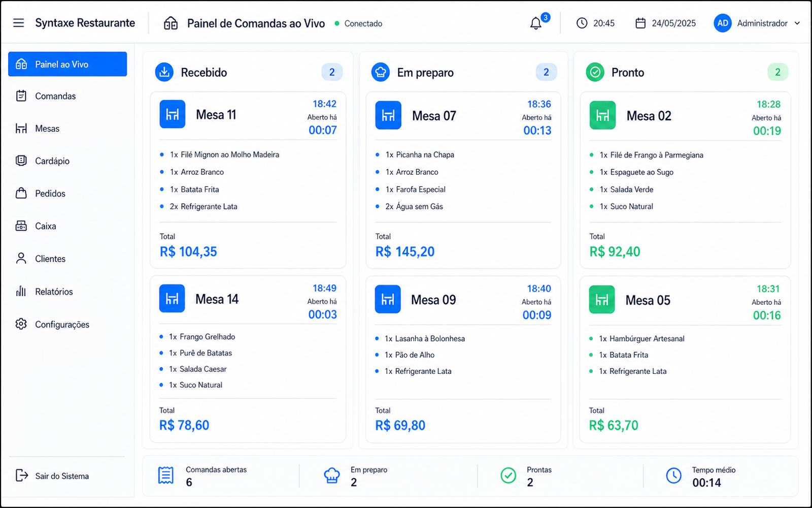Click item 1x Pão de Alho
Viewport: 812px width, 508px height.
click(410, 355)
